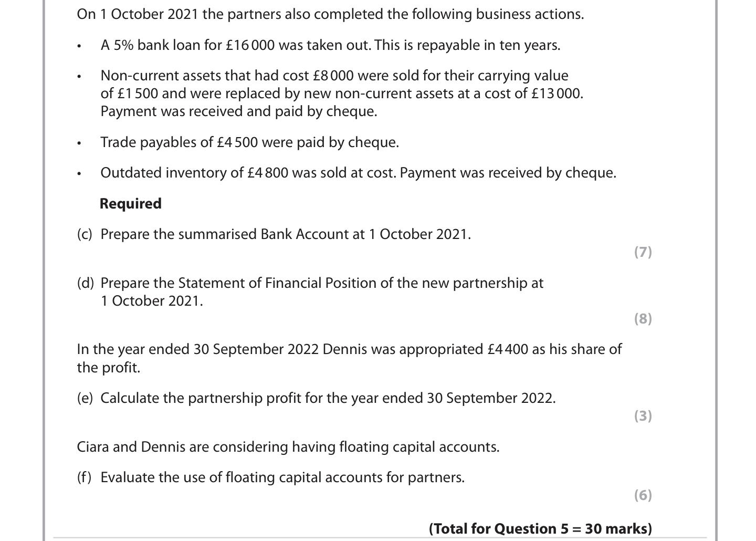Click the (8) marks indicator
The width and height of the screenshot is (756, 541).
pyautogui.click(x=643, y=319)
